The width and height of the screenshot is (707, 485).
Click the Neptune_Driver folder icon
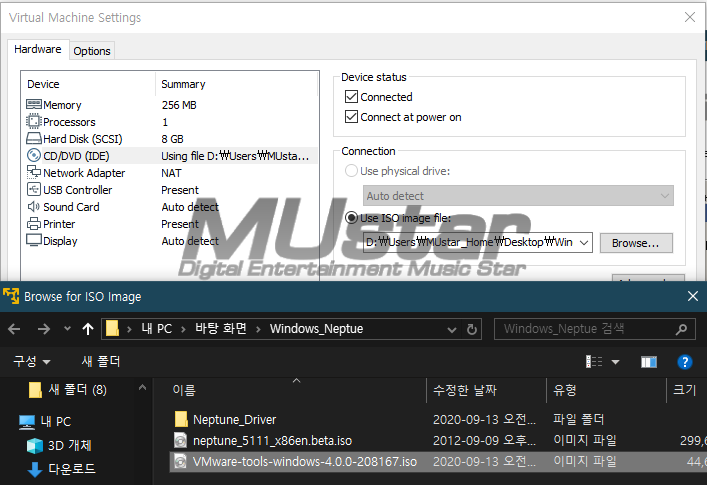(x=181, y=419)
